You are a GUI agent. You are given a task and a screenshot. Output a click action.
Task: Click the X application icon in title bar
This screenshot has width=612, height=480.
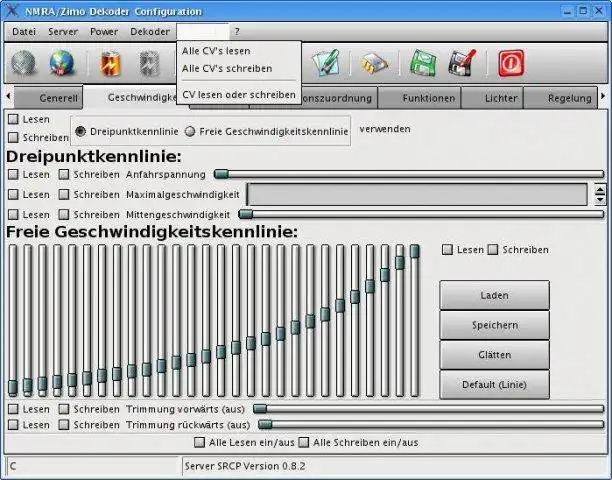[12, 11]
